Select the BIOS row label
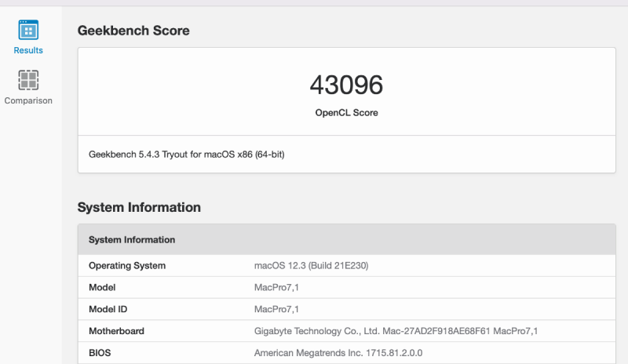628x364 pixels. pyautogui.click(x=100, y=353)
